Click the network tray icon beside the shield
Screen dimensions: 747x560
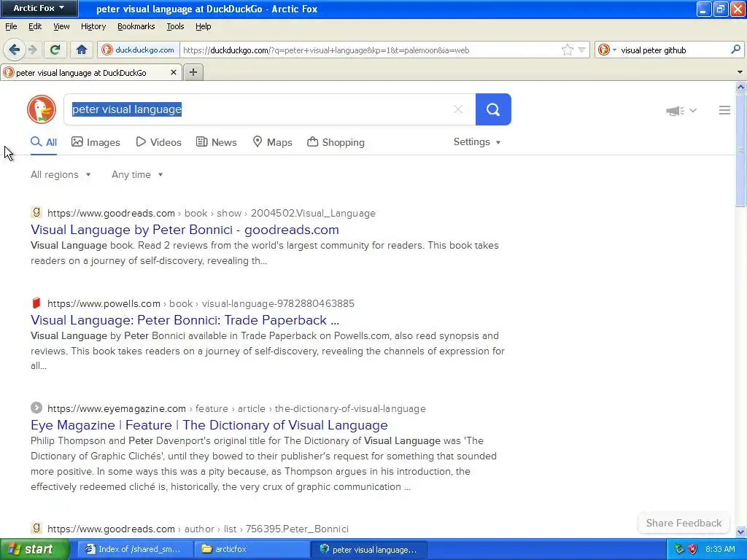coord(679,549)
